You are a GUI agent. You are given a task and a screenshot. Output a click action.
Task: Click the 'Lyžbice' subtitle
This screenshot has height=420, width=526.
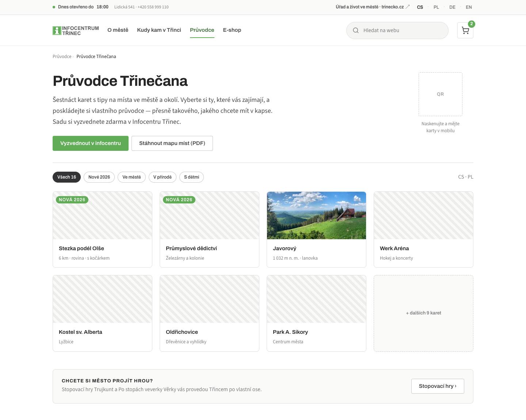(x=66, y=342)
